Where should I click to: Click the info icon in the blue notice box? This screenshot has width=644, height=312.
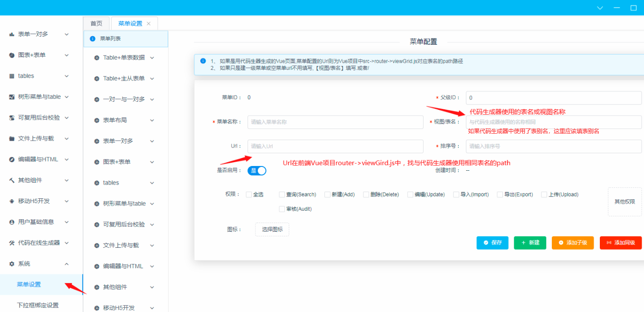[203, 61]
